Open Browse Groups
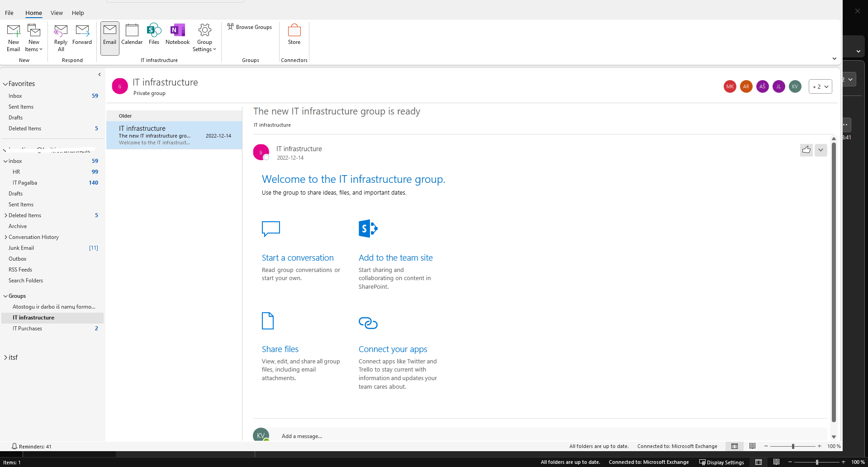This screenshot has height=467, width=868. click(249, 27)
